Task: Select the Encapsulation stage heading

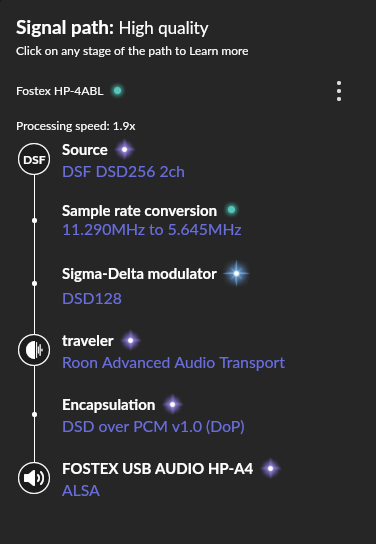Action: click(x=109, y=405)
